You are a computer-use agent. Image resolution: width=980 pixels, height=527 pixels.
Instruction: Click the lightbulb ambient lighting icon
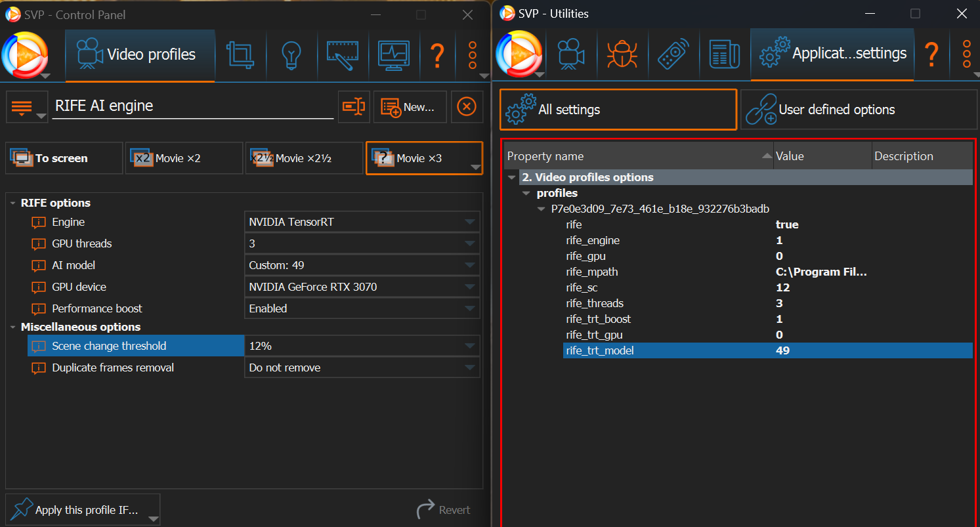pyautogui.click(x=291, y=55)
